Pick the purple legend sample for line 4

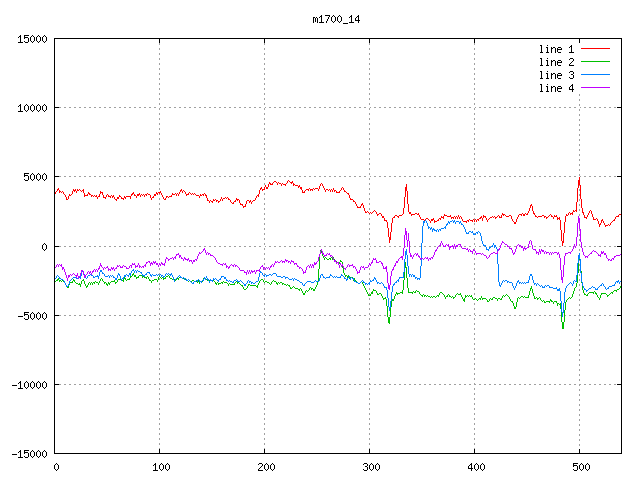[595, 88]
